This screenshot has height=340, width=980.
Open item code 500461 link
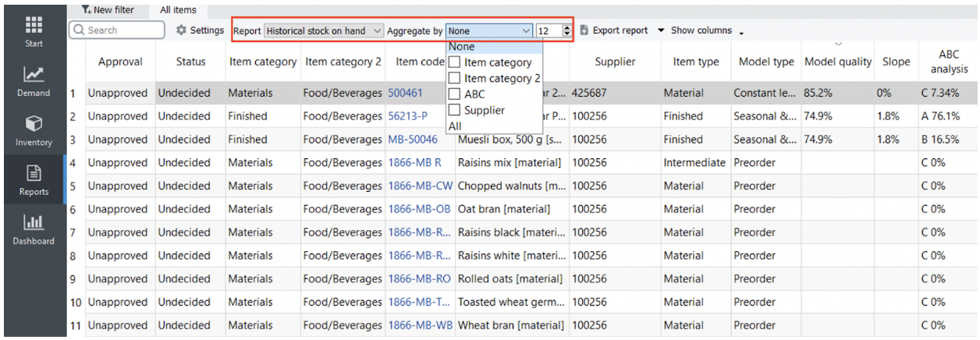point(405,93)
